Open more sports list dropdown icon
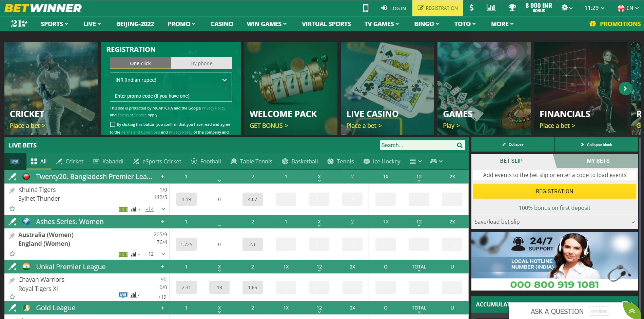Image resolution: width=644 pixels, height=319 pixels. click(416, 161)
